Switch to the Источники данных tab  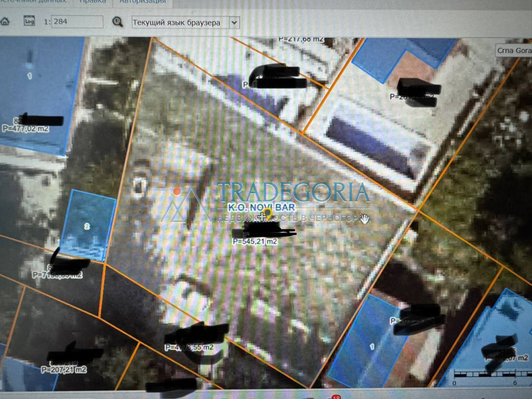click(33, 1)
